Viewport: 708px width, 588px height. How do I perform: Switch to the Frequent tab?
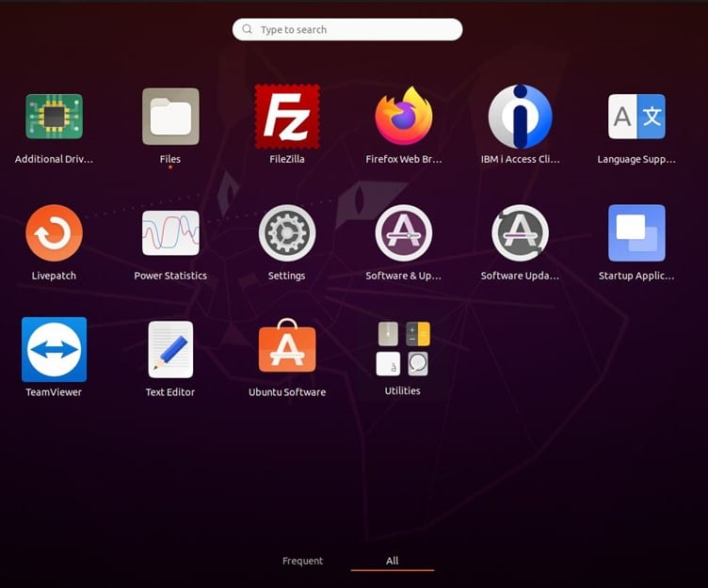click(x=302, y=561)
